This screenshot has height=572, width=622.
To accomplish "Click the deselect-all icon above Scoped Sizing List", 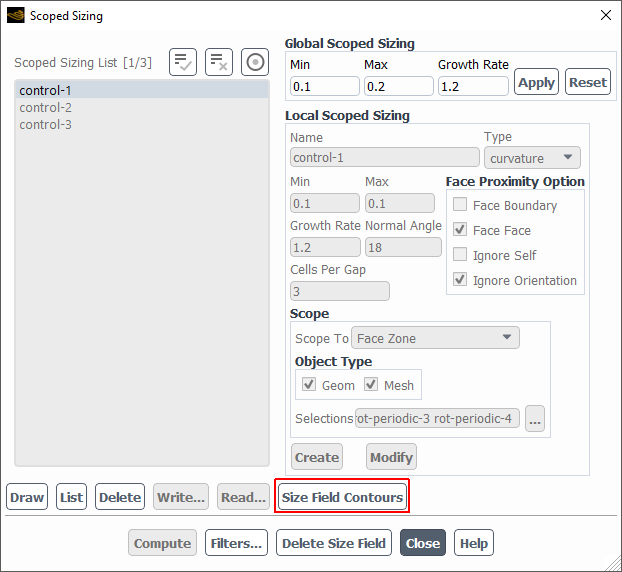I will click(x=219, y=62).
